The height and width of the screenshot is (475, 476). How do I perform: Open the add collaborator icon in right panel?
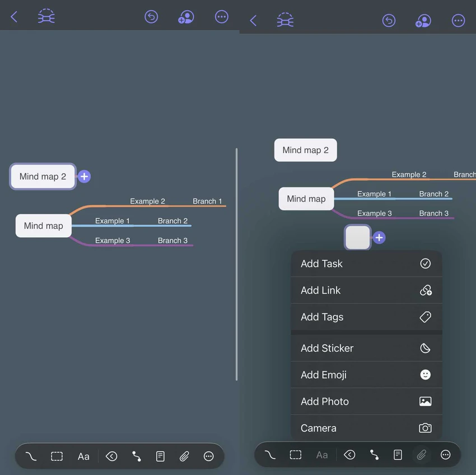[x=423, y=21]
